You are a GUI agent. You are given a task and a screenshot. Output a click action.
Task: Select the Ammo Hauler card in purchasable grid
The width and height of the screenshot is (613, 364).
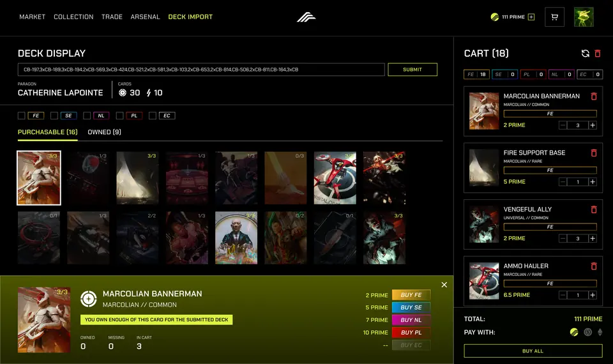click(335, 178)
